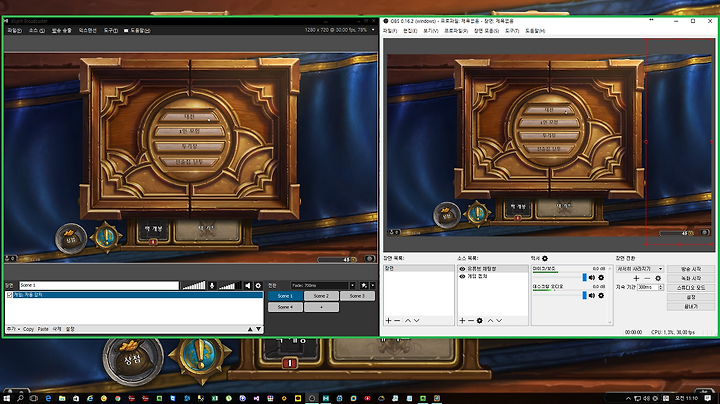The width and height of the screenshot is (720, 404).
Task: Open gear settings for mic/aux channel
Action: coord(601,277)
